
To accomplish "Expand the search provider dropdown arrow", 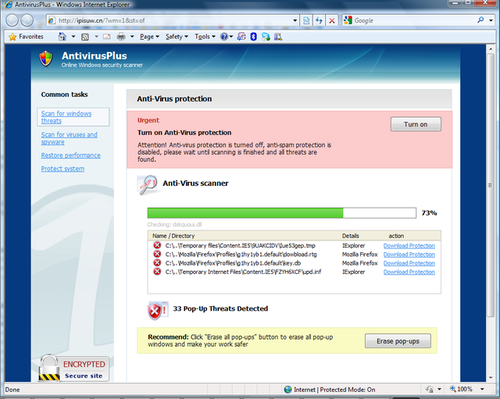I will coord(491,20).
